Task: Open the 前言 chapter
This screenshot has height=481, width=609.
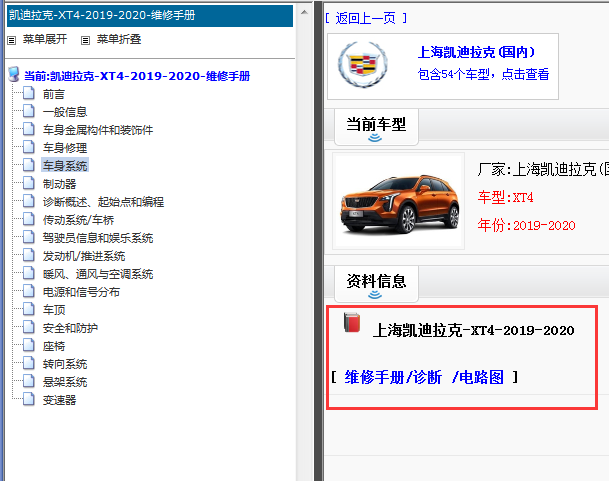Action: tap(54, 94)
